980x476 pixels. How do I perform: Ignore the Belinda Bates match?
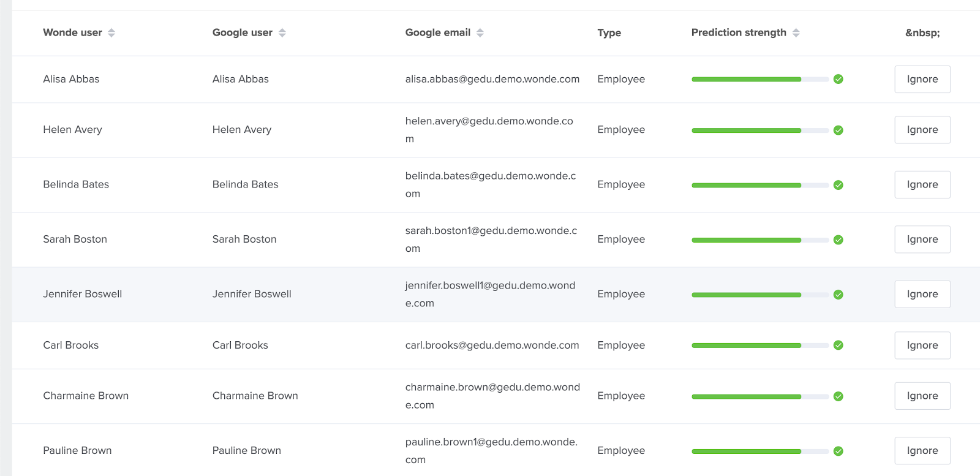(922, 184)
